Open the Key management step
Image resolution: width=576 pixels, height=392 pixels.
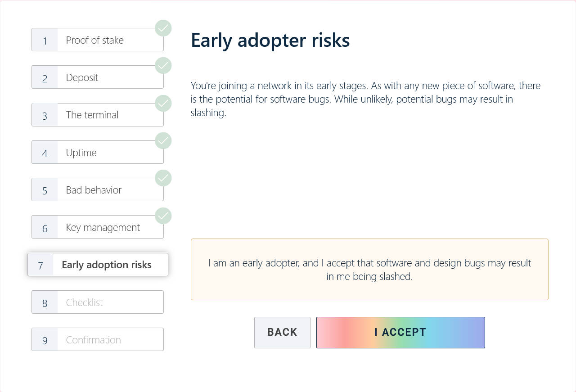pos(97,227)
